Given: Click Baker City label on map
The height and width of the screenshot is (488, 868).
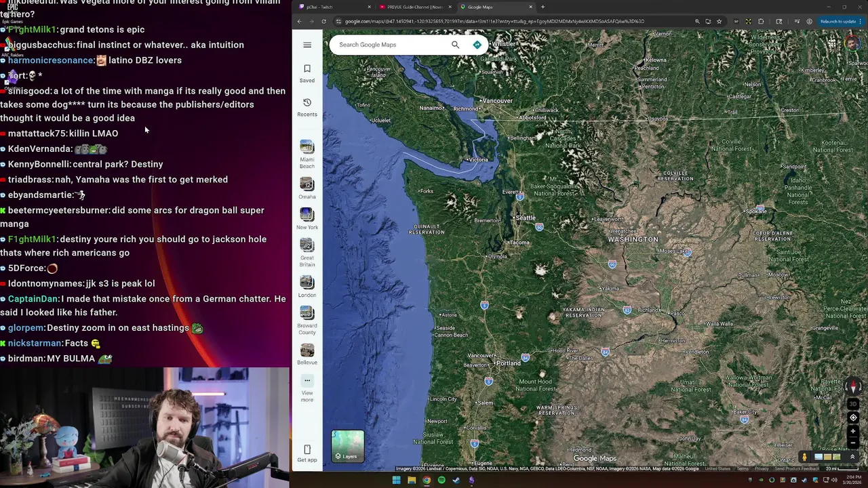Looking at the screenshot, I should coord(745,411).
